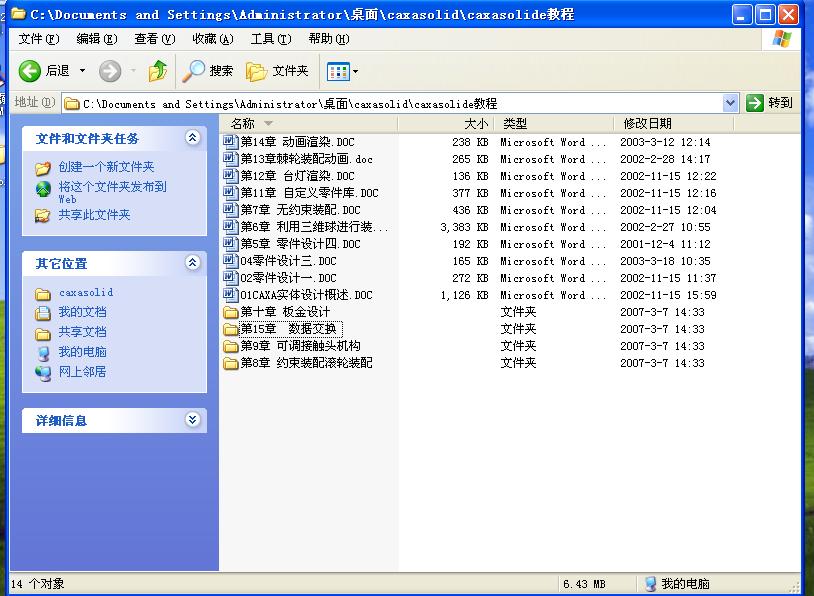Open the 文件(F) menu
Viewport: 814px width, 596px height.
[x=39, y=39]
